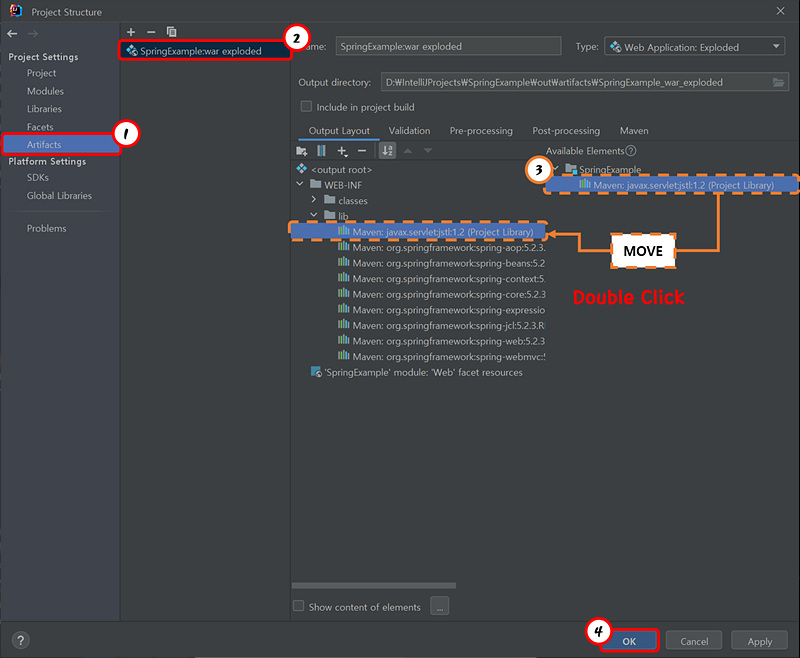Click the spring-aop library icon
The image size is (800, 658).
(344, 247)
